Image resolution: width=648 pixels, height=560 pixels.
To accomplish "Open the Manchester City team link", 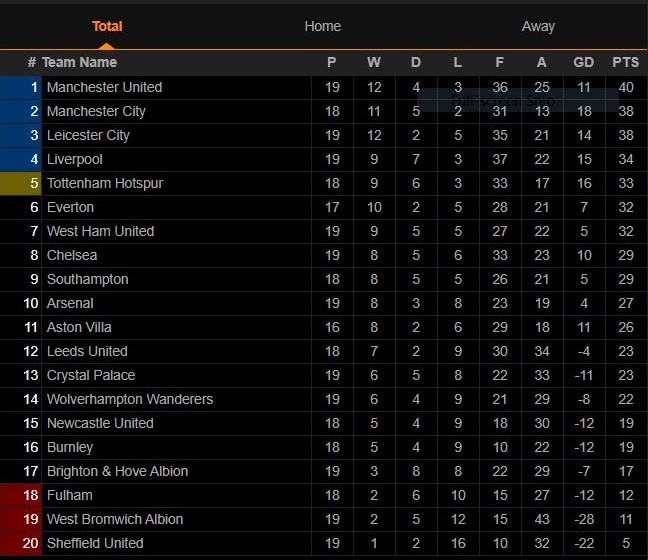I will 96,111.
